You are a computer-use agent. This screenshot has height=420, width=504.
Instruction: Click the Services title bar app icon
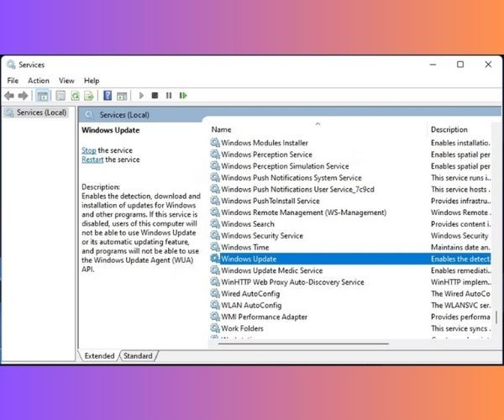(x=11, y=65)
